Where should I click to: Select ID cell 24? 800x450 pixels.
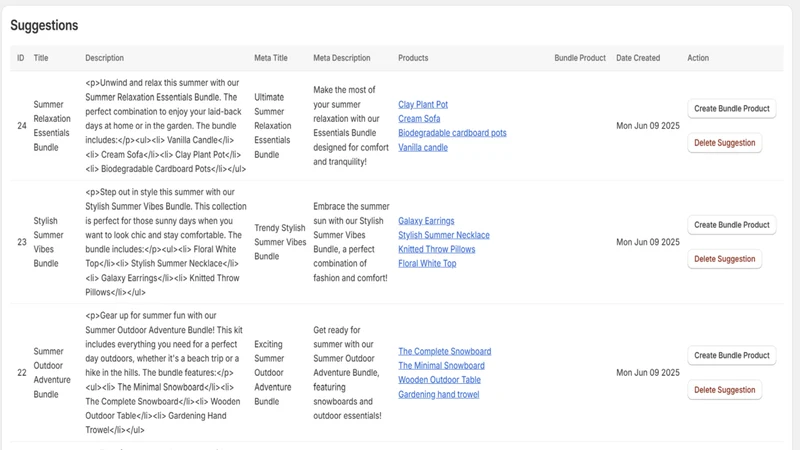(x=21, y=126)
